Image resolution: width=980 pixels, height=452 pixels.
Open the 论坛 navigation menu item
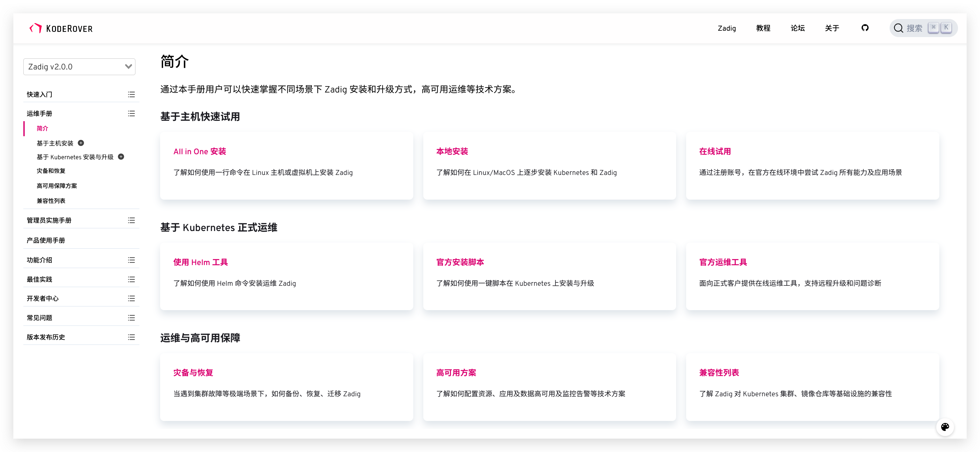click(798, 28)
